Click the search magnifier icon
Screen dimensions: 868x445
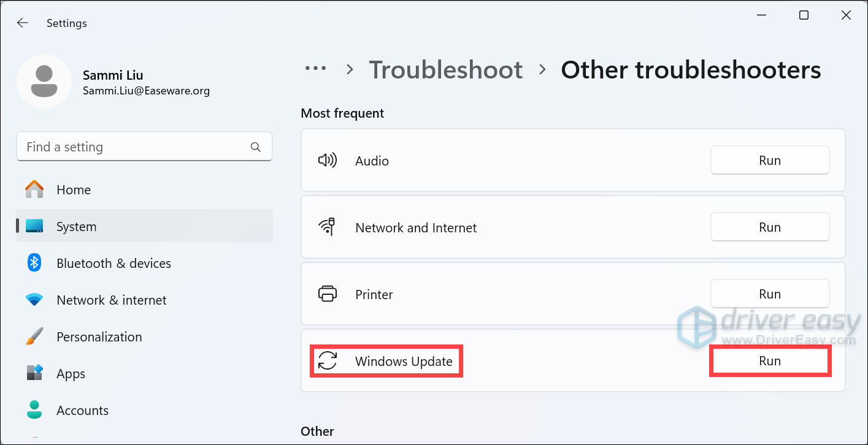point(256,147)
